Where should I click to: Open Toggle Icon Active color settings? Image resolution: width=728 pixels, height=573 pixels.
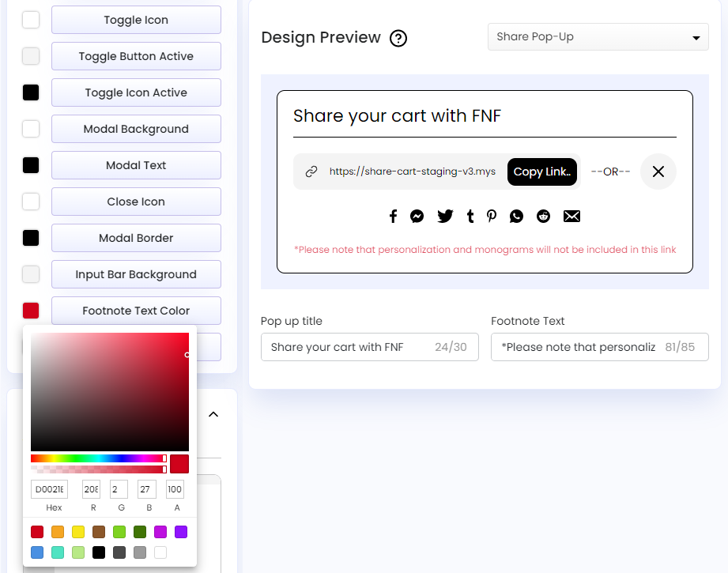tap(30, 92)
